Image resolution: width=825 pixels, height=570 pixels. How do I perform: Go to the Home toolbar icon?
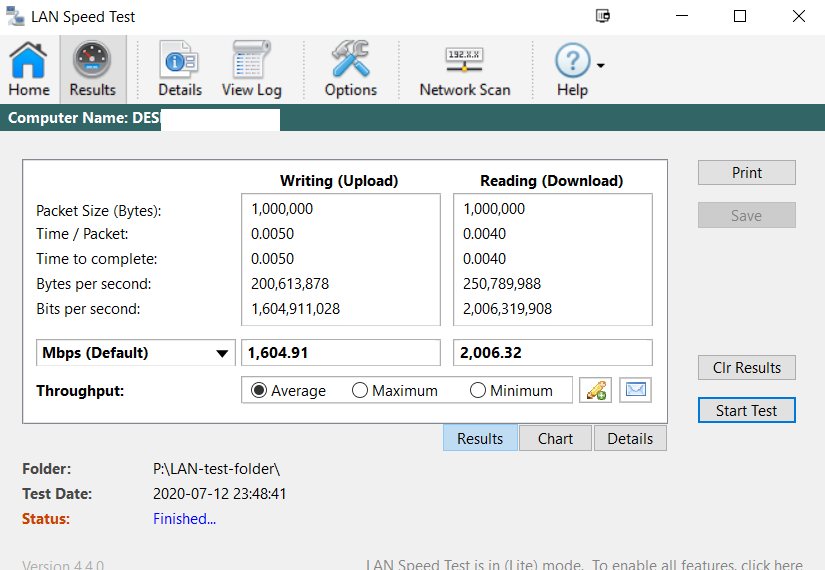[x=28, y=68]
